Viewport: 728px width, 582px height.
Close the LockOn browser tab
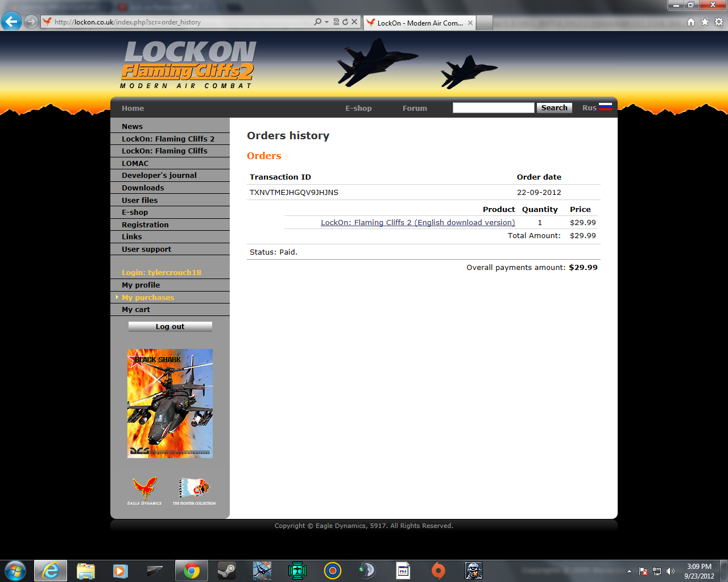(x=470, y=23)
